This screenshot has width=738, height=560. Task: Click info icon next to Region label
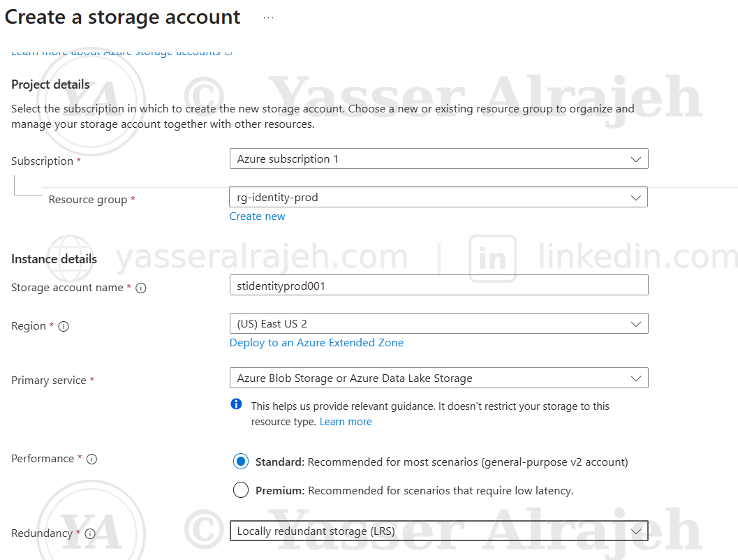64,327
